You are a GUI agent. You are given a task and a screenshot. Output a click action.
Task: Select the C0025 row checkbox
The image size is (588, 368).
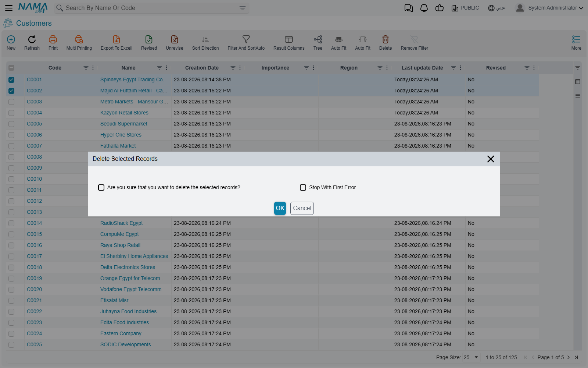pos(11,345)
